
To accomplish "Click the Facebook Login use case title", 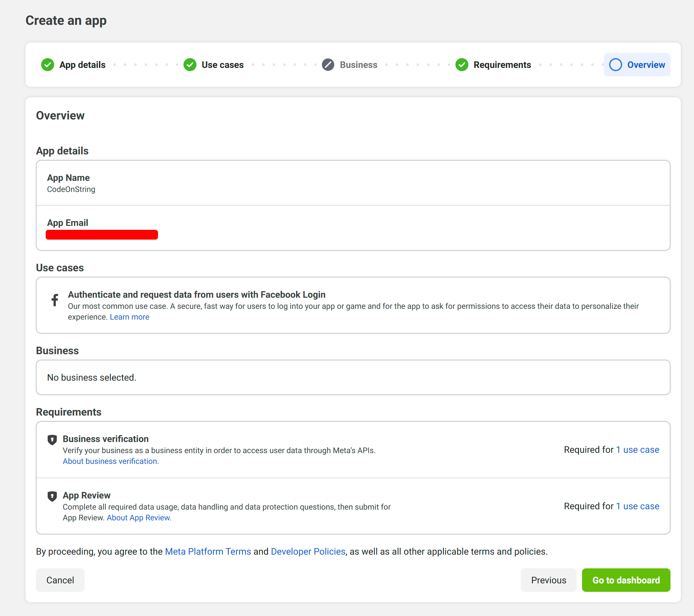I will pyautogui.click(x=197, y=294).
